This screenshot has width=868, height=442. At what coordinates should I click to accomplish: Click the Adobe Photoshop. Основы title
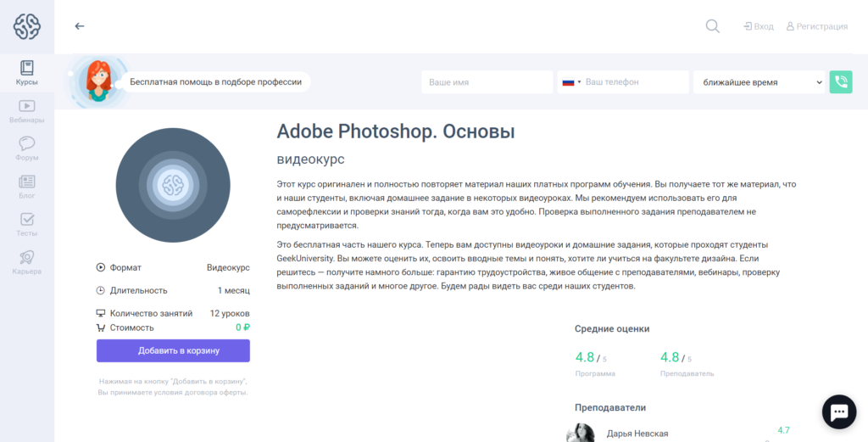(x=396, y=131)
